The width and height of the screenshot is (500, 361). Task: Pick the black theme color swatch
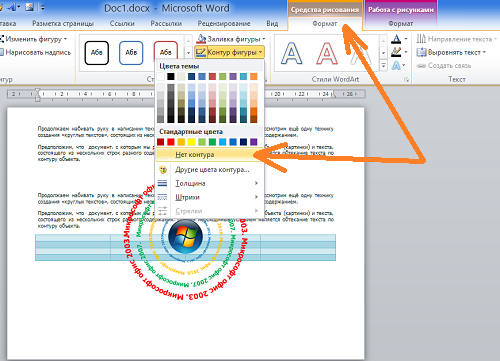[x=171, y=77]
